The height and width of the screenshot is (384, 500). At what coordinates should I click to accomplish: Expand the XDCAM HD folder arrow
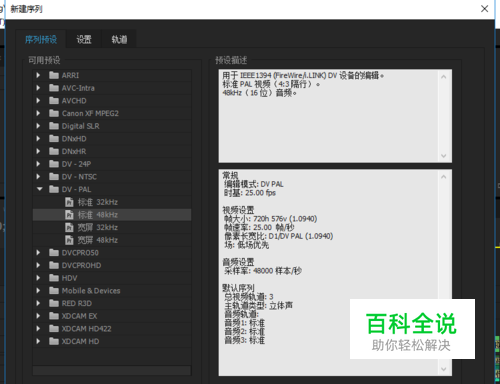click(38, 341)
